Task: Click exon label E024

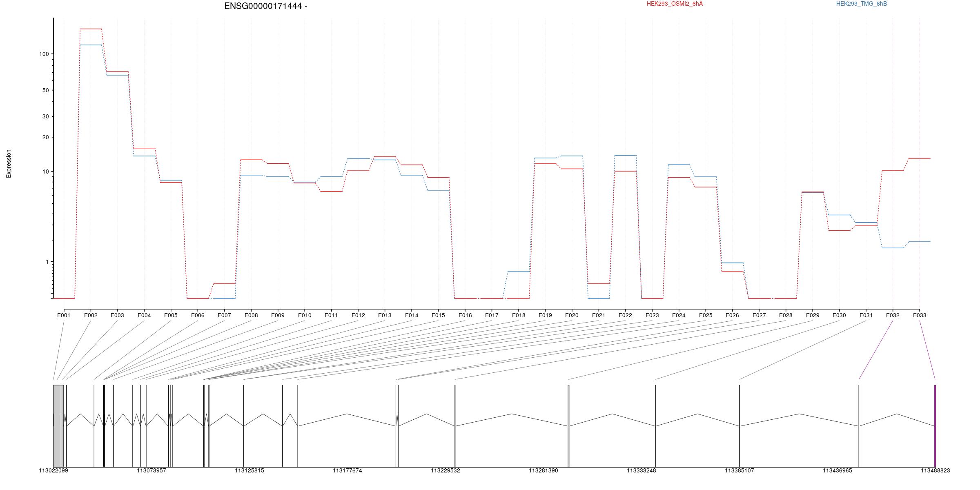Action: (x=679, y=315)
